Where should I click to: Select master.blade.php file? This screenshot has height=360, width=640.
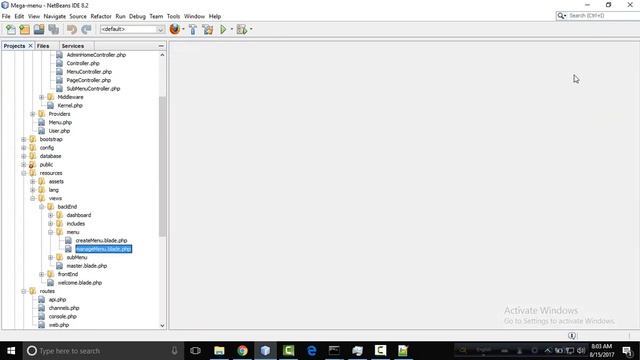point(87,266)
